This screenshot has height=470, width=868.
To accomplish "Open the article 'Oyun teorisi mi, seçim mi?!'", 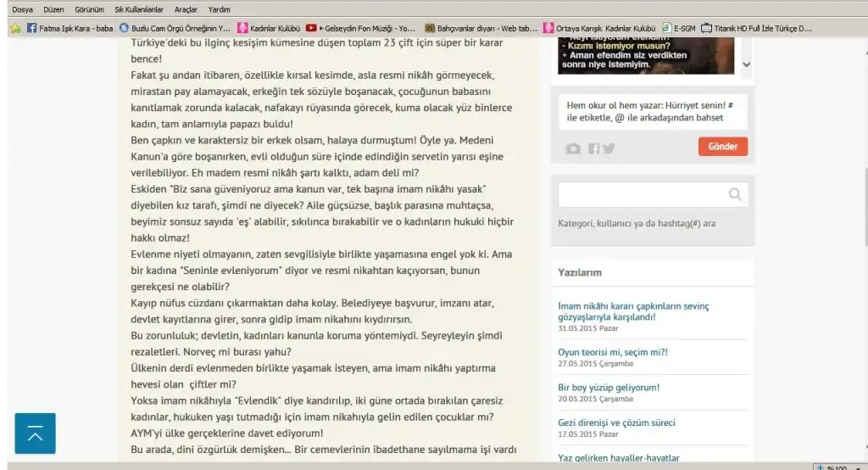I will tap(613, 351).
